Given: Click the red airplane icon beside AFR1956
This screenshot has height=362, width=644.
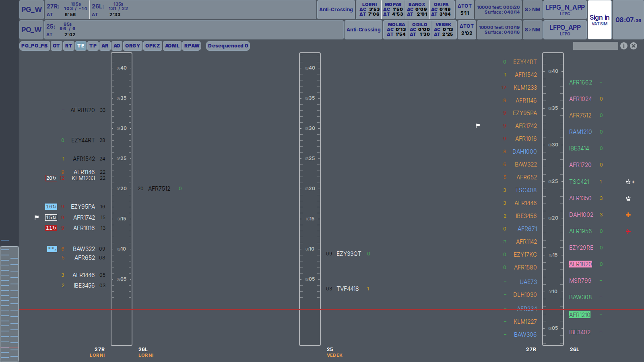Looking at the screenshot, I should pyautogui.click(x=628, y=231).
